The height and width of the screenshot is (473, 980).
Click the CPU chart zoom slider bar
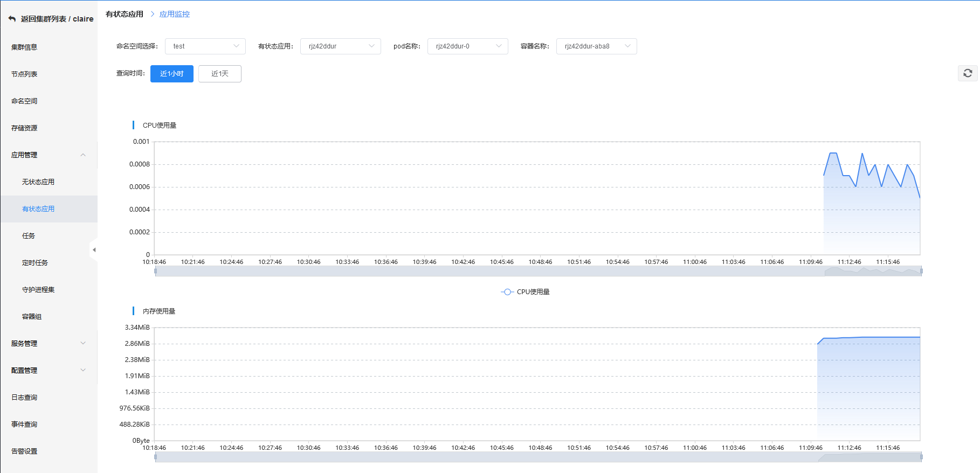[539, 271]
